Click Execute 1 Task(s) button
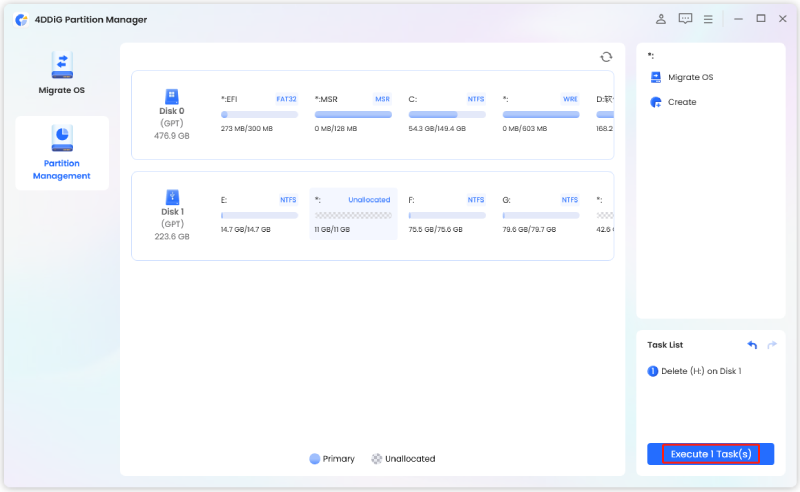 pos(710,454)
